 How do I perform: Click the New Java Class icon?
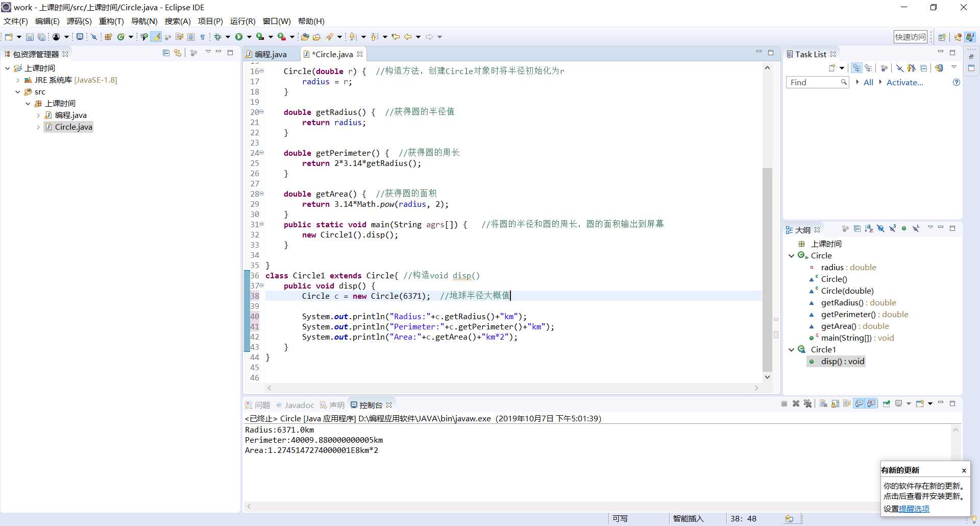pyautogui.click(x=121, y=37)
